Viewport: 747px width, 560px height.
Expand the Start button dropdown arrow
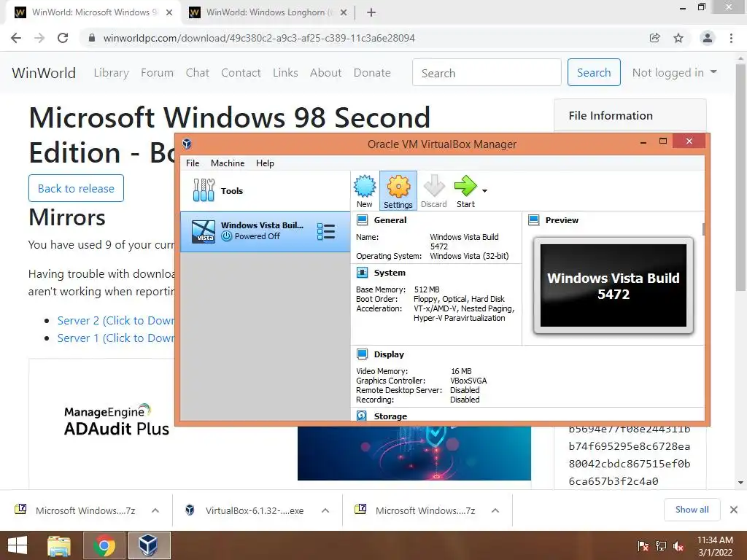pyautogui.click(x=484, y=191)
